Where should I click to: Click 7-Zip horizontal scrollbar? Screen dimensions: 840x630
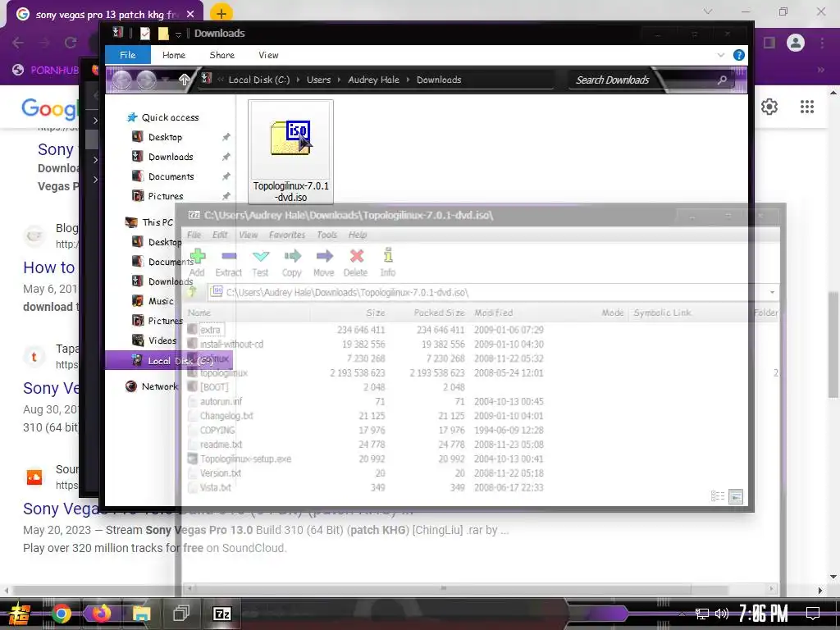[443, 588]
